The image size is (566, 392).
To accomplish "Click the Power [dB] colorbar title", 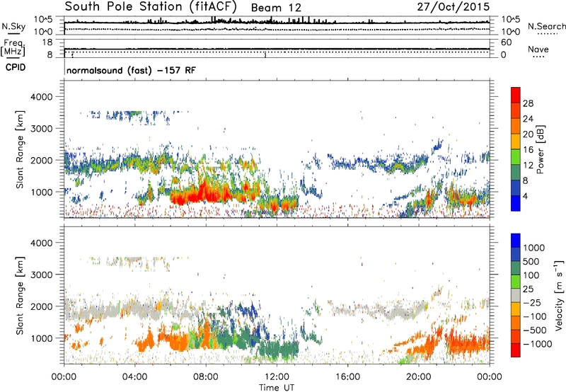I will click(540, 149).
